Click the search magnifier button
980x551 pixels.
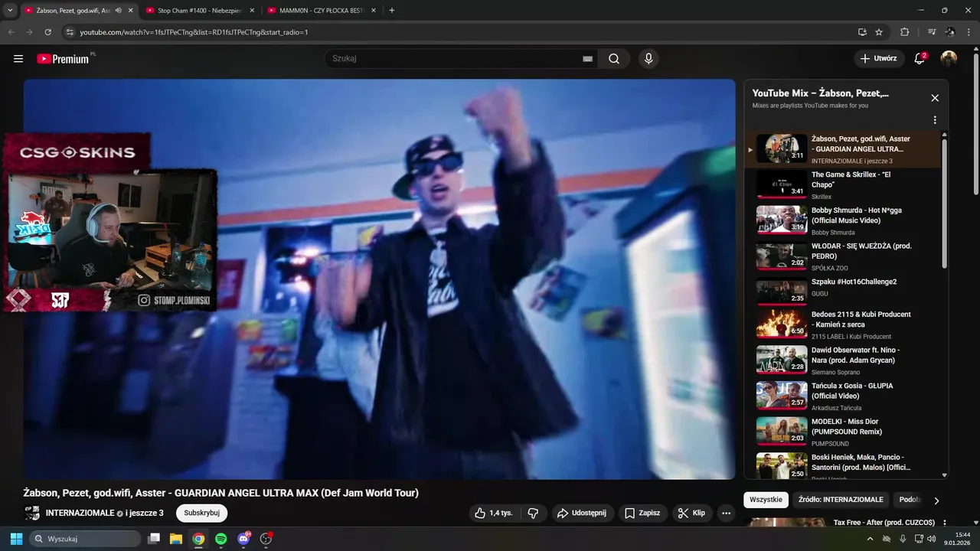[x=614, y=59]
